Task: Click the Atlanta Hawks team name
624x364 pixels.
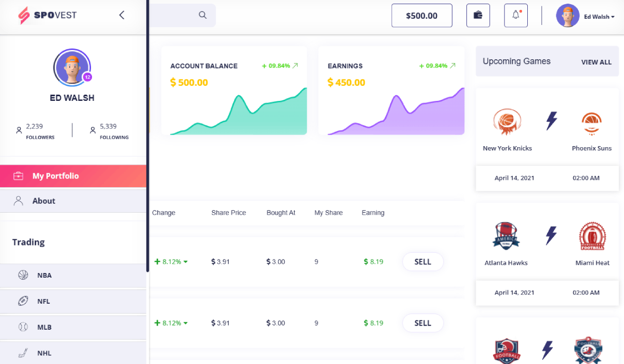Action: (x=506, y=263)
